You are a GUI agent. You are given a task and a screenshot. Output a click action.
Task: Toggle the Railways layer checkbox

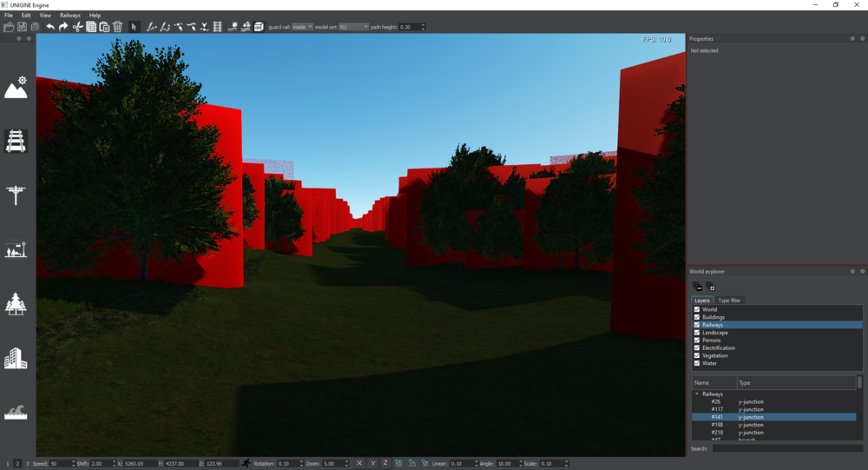(697, 325)
